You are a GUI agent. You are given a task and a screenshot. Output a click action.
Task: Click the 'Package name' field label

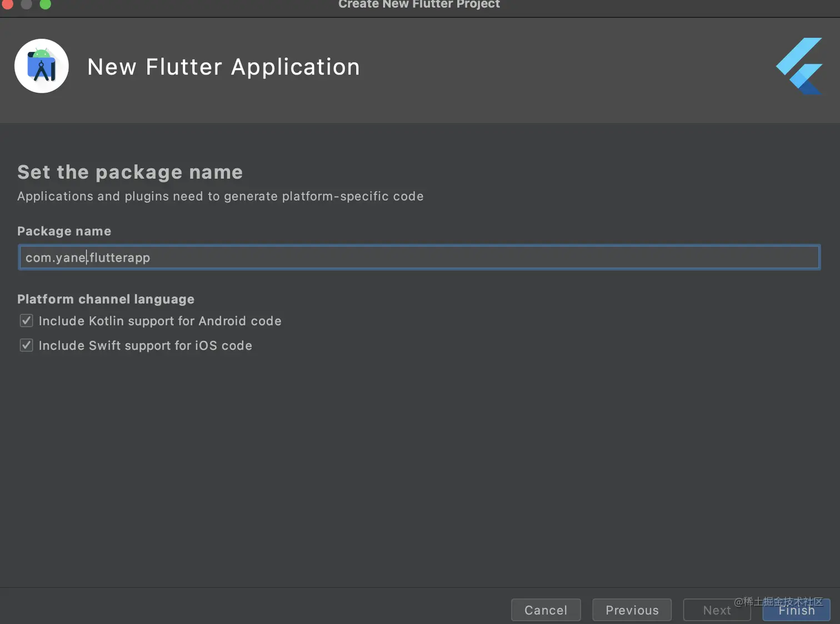pyautogui.click(x=64, y=231)
